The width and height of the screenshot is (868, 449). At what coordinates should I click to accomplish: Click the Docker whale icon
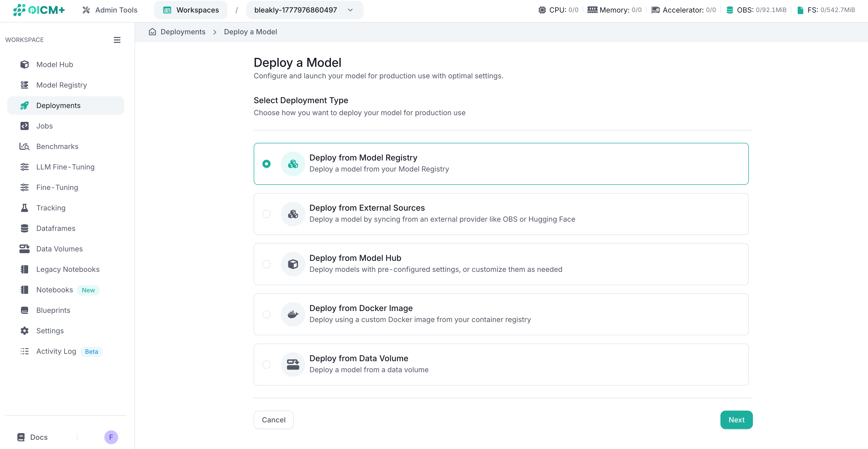pyautogui.click(x=293, y=314)
